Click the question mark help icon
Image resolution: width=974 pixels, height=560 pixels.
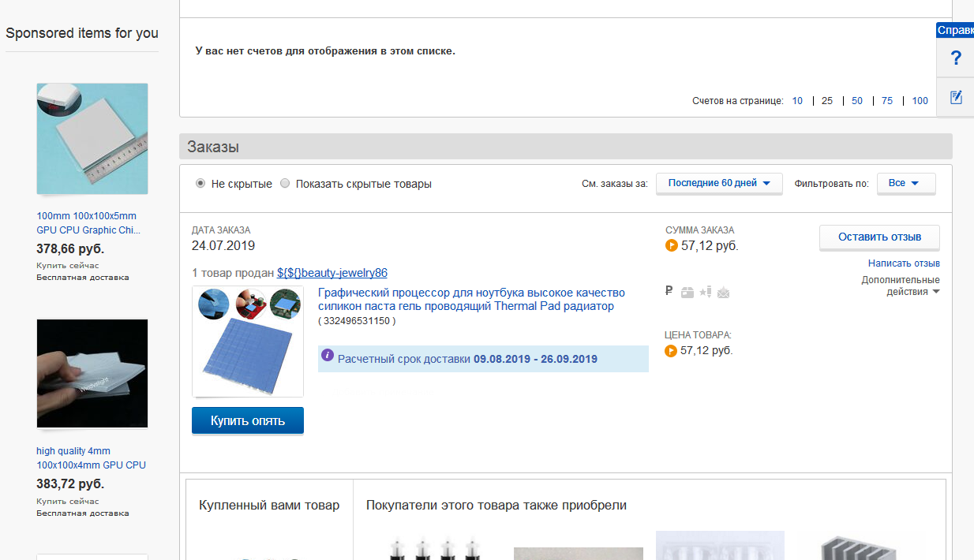click(x=955, y=58)
